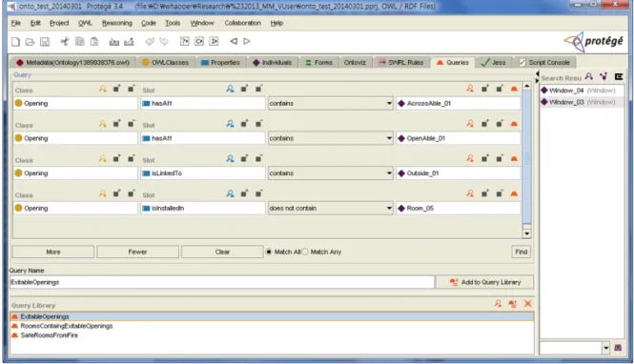Collapse the search results panel splitter arrow

537,81
